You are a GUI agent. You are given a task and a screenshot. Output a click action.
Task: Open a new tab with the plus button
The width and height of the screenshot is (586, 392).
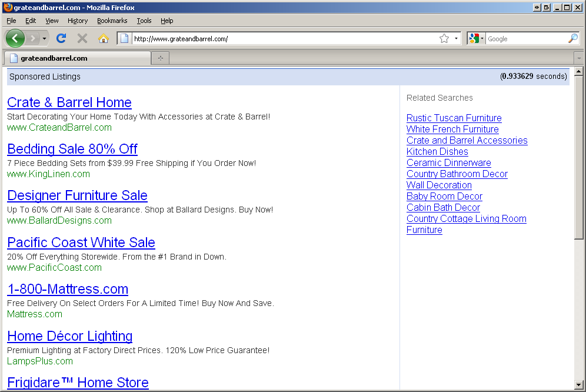tap(161, 58)
